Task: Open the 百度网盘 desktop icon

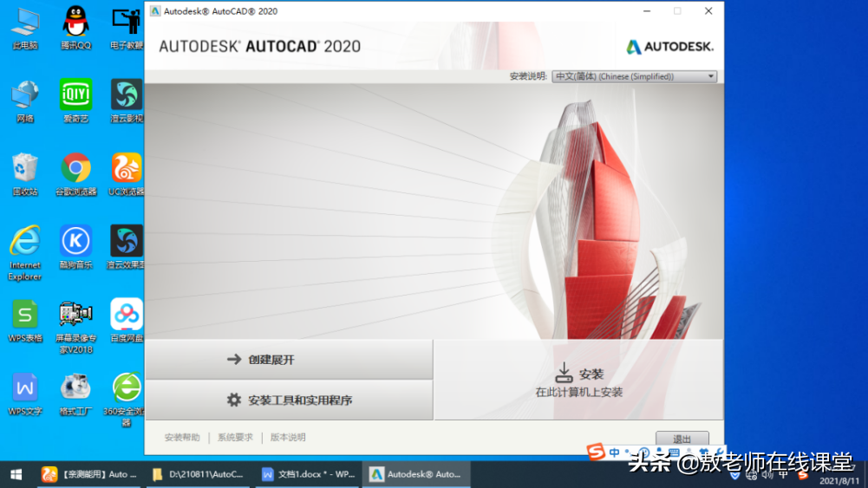Action: [127, 321]
